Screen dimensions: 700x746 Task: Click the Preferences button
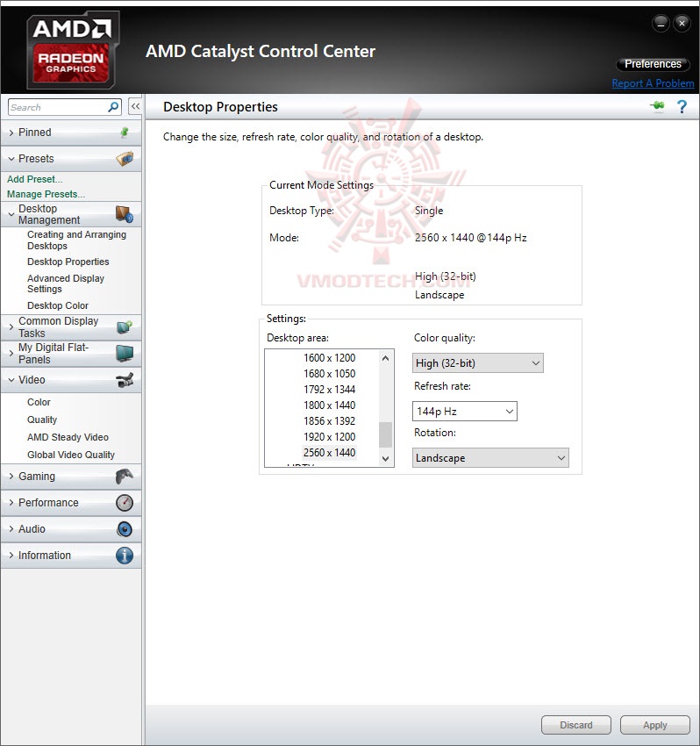(653, 64)
